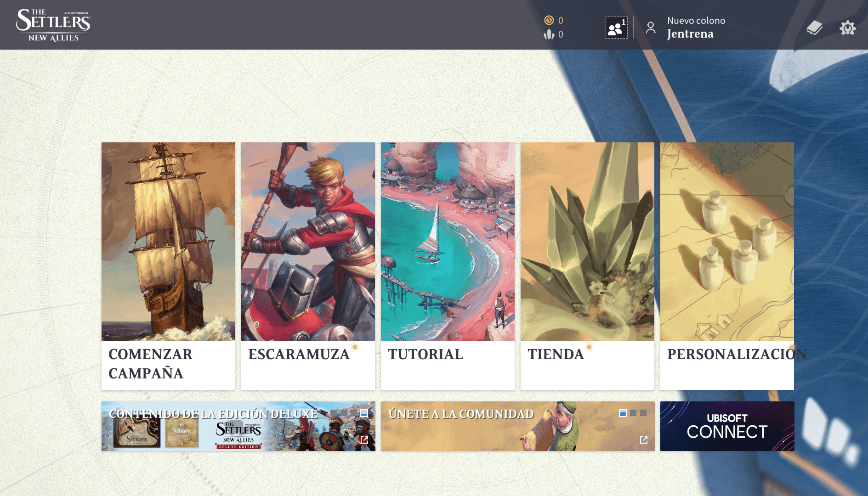Click the player profile avatar icon
The width and height of the screenshot is (868, 496).
tap(650, 28)
